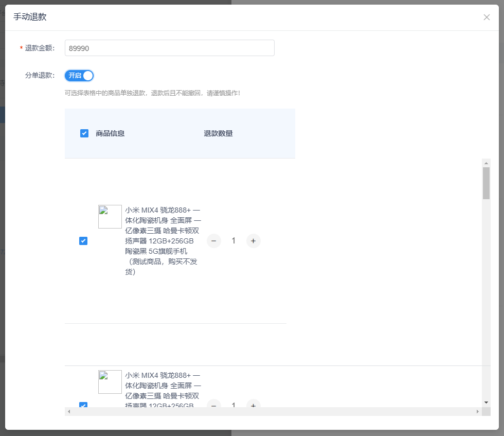The width and height of the screenshot is (504, 436).
Task: Click the 分单退款 hint text below switch
Action: (152, 93)
